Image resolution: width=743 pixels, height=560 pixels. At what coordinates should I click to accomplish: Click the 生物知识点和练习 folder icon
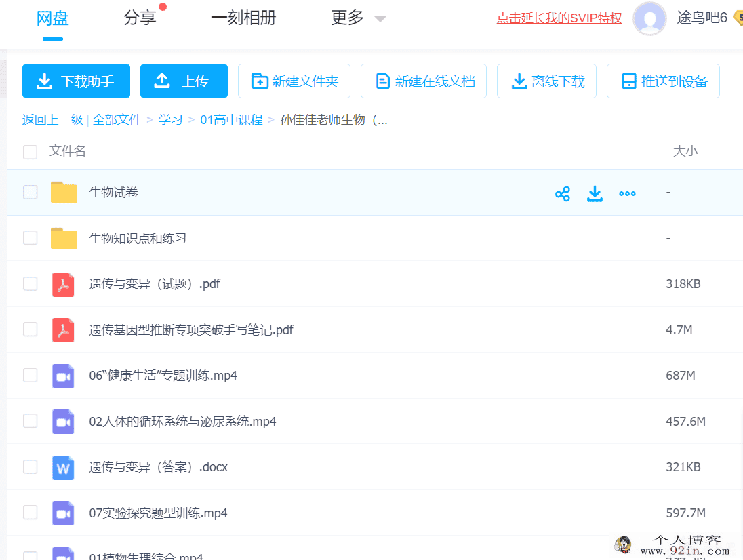(64, 239)
